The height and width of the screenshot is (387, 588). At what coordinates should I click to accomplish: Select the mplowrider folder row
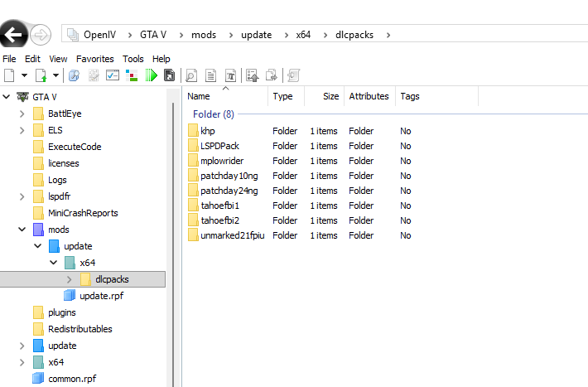(300, 161)
